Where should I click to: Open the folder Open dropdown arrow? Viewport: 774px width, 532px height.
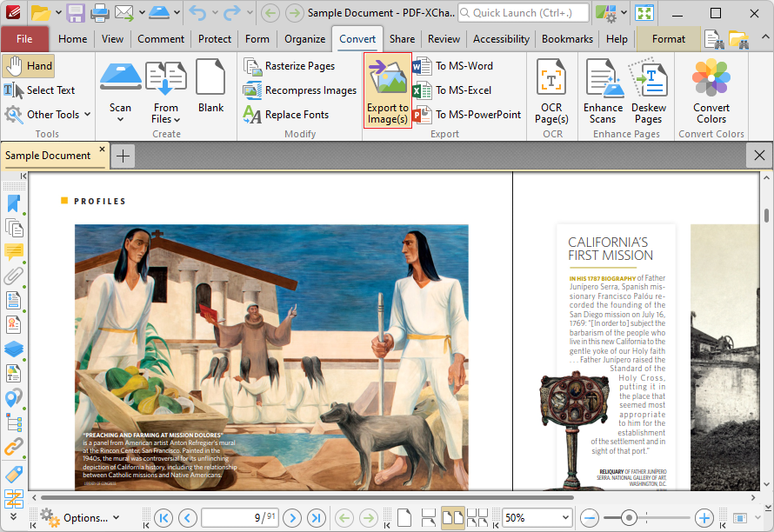point(58,13)
